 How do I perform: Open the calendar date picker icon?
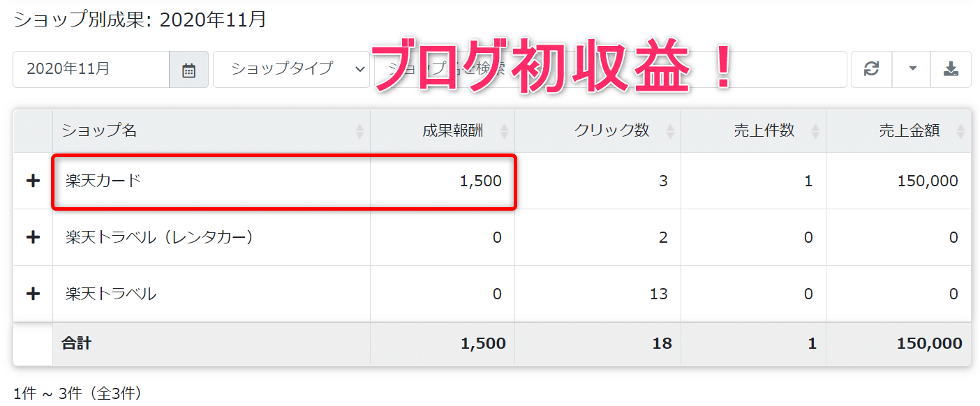[x=188, y=70]
